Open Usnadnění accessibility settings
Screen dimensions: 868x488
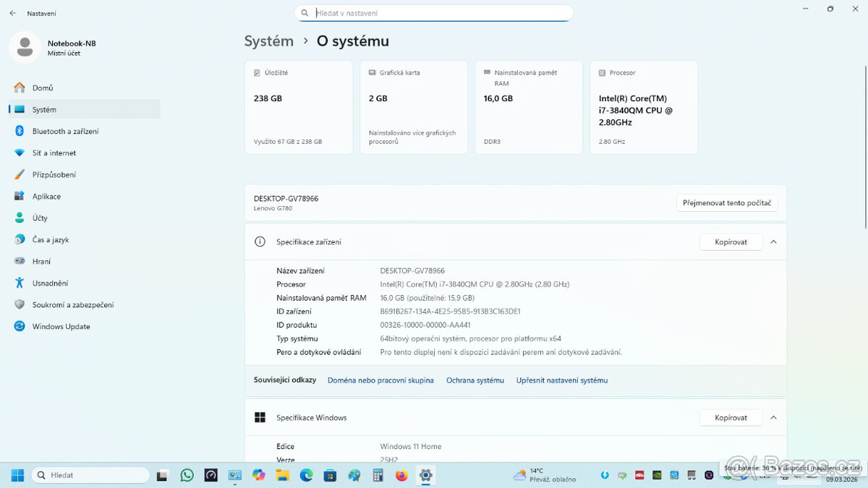click(x=85, y=283)
